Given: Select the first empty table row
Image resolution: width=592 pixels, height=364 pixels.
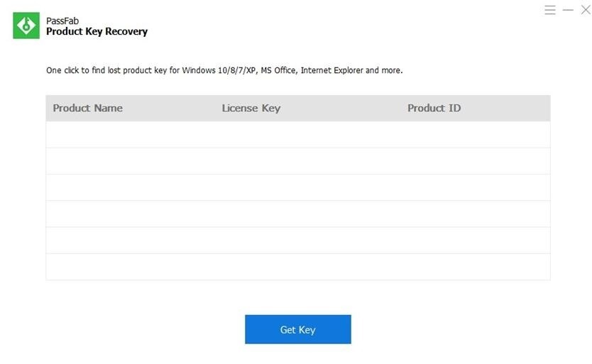Looking at the screenshot, I should tap(297, 135).
